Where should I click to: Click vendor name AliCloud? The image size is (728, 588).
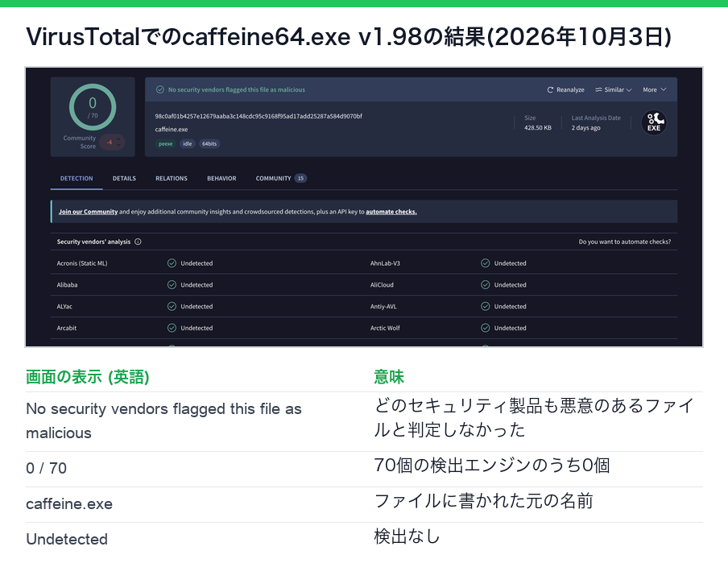[382, 284]
